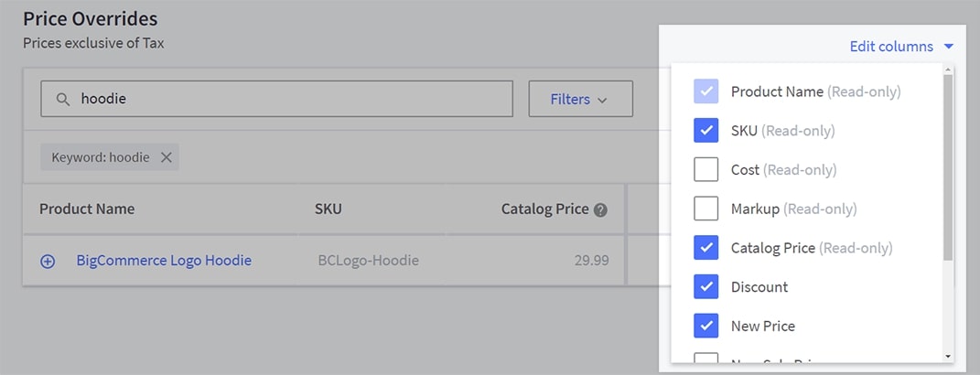This screenshot has height=375, width=980.
Task: Uncheck the New Price column checkbox
Action: [x=706, y=326]
